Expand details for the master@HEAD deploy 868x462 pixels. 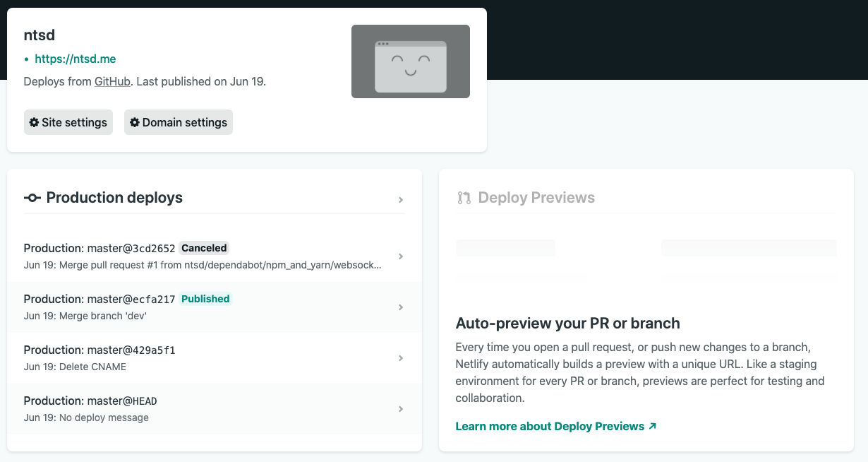[x=401, y=409]
